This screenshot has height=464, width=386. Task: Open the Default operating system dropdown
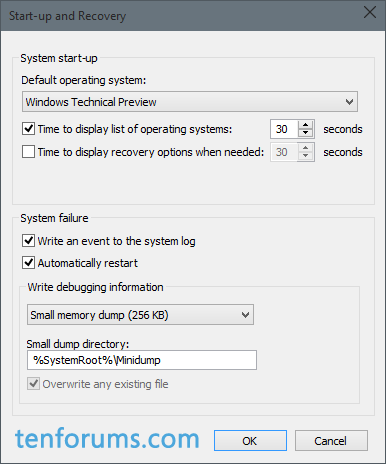pos(190,101)
